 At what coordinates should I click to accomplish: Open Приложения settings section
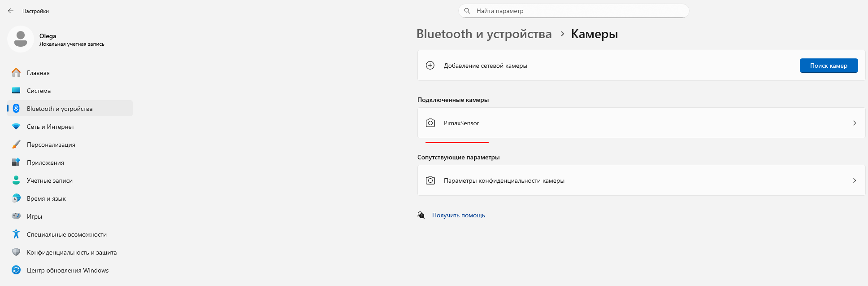45,163
